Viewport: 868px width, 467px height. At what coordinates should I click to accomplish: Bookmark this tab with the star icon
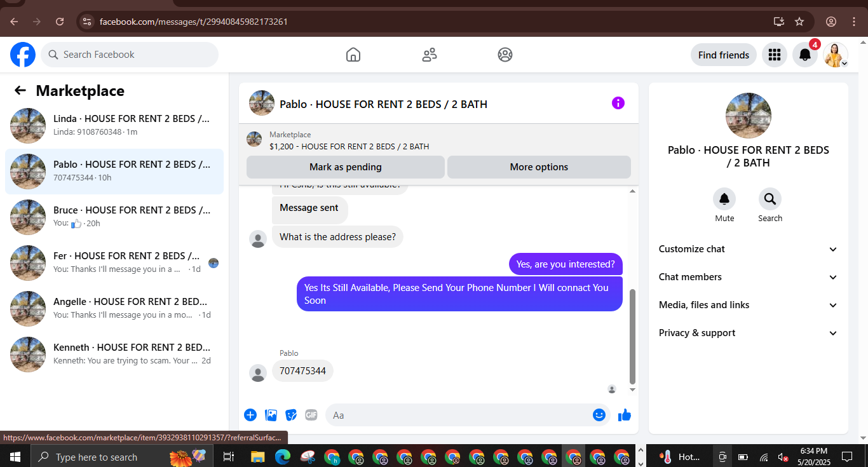[x=799, y=22]
